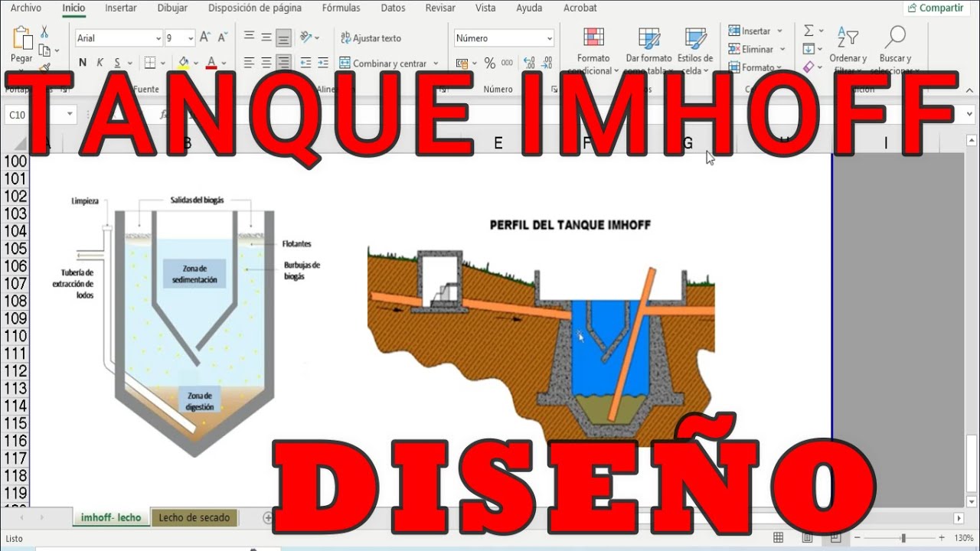Toggle bottom vertical alignment

284,37
